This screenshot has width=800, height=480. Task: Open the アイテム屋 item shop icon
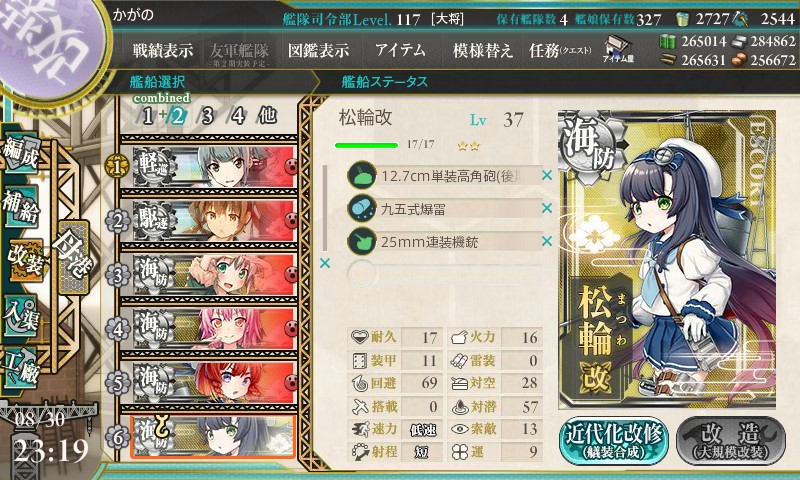coord(617,49)
